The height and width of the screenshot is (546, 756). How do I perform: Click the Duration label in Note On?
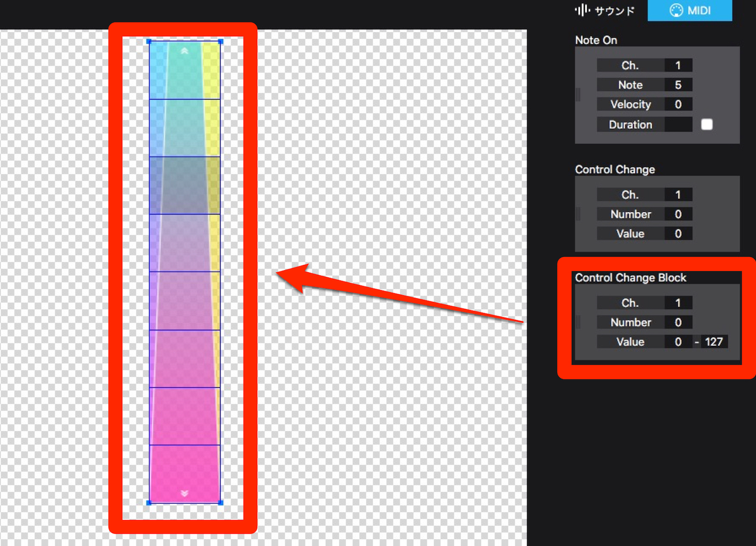[x=631, y=125]
